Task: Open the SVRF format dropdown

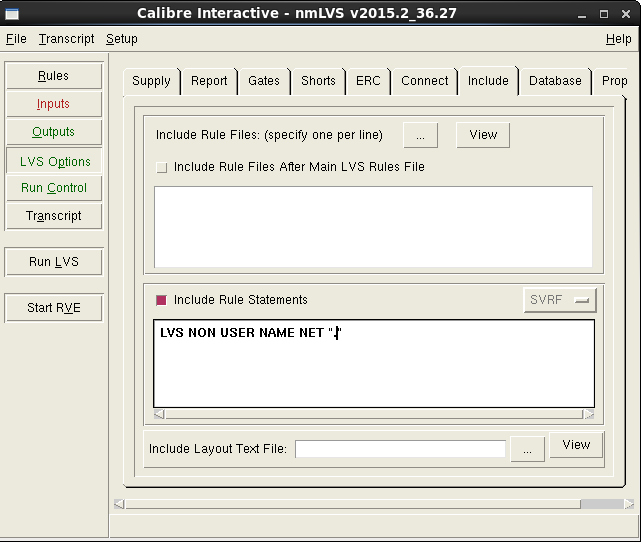Action: click(x=560, y=300)
